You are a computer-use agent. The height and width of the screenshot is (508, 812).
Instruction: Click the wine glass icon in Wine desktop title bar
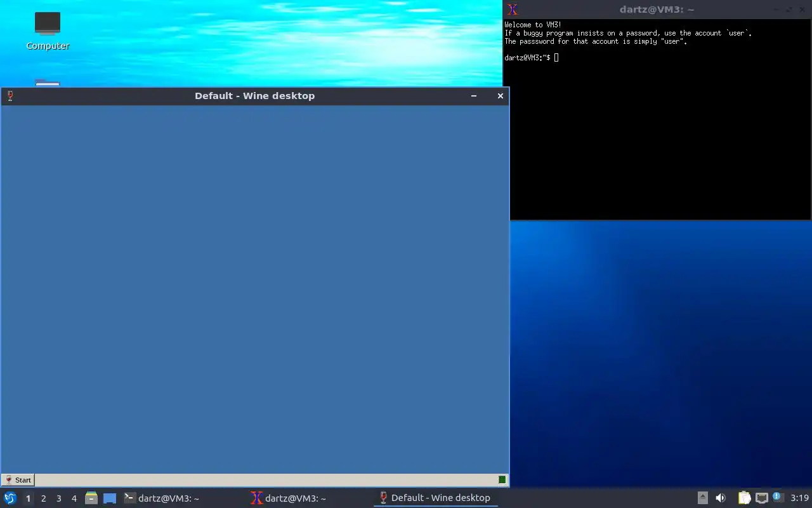click(10, 96)
